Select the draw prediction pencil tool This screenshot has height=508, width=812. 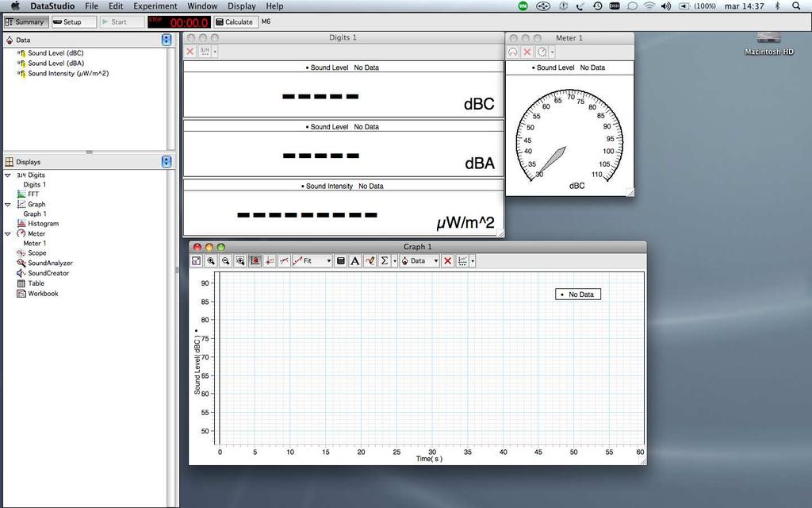coord(370,260)
